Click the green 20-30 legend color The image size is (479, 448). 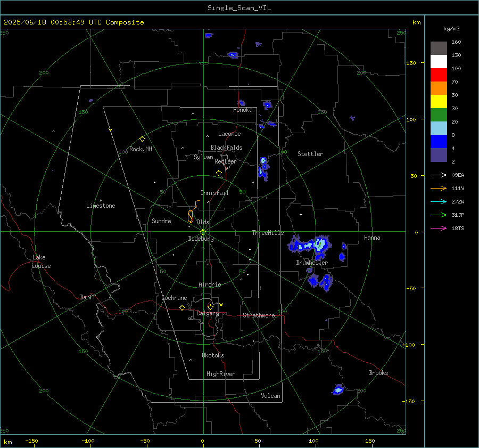(439, 115)
